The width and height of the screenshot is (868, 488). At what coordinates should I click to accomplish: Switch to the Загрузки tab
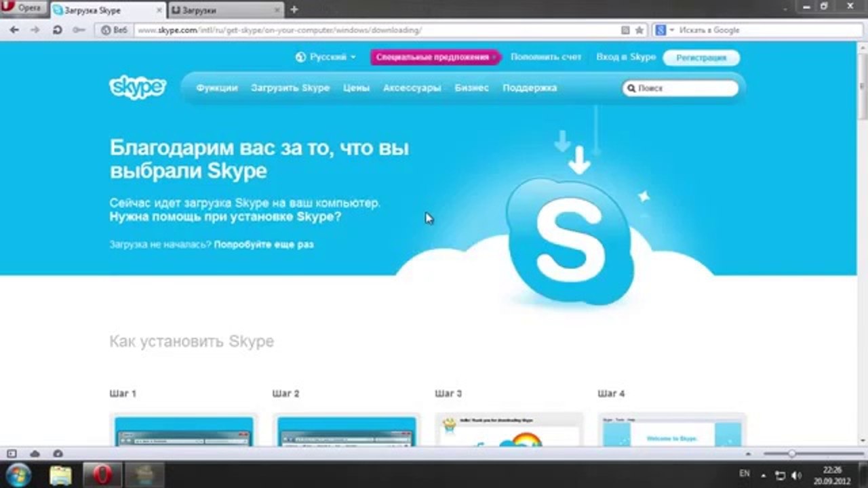click(224, 10)
